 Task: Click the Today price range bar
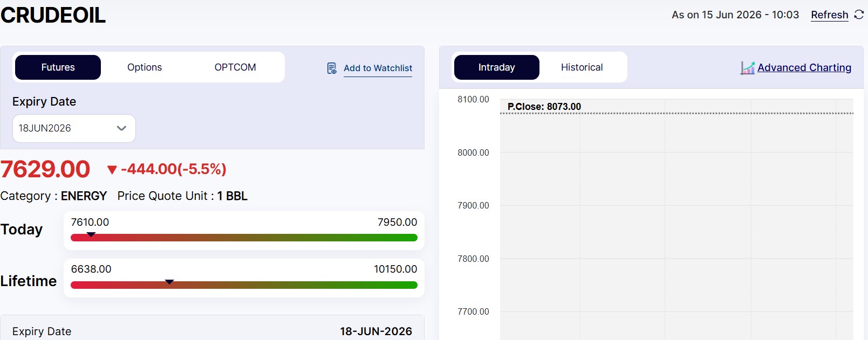pyautogui.click(x=244, y=238)
